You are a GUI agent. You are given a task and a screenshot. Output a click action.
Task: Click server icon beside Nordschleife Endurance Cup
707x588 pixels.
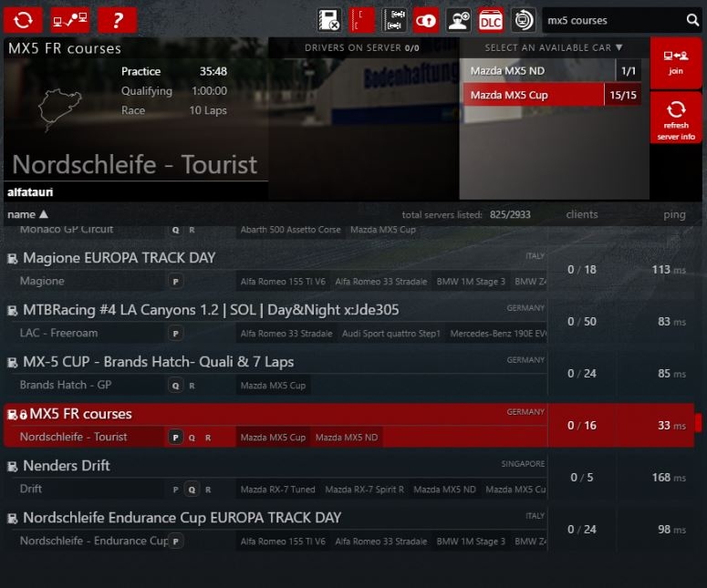[13, 519]
